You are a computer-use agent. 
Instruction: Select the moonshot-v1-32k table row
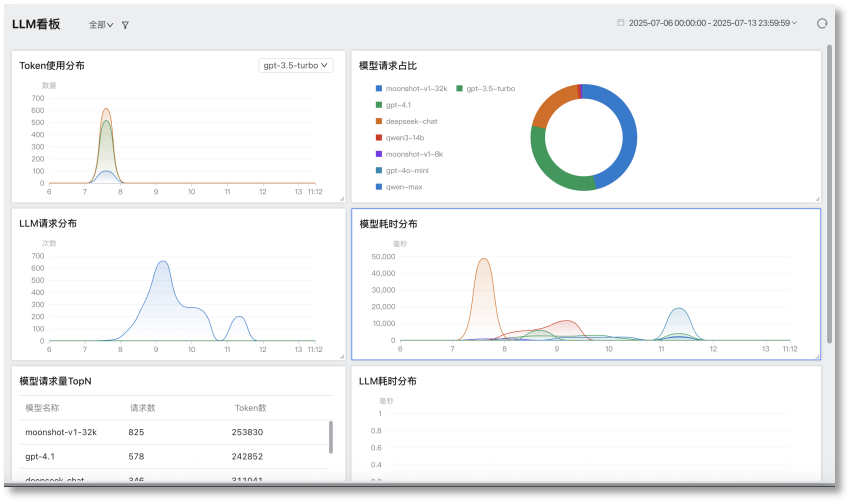coord(170,432)
